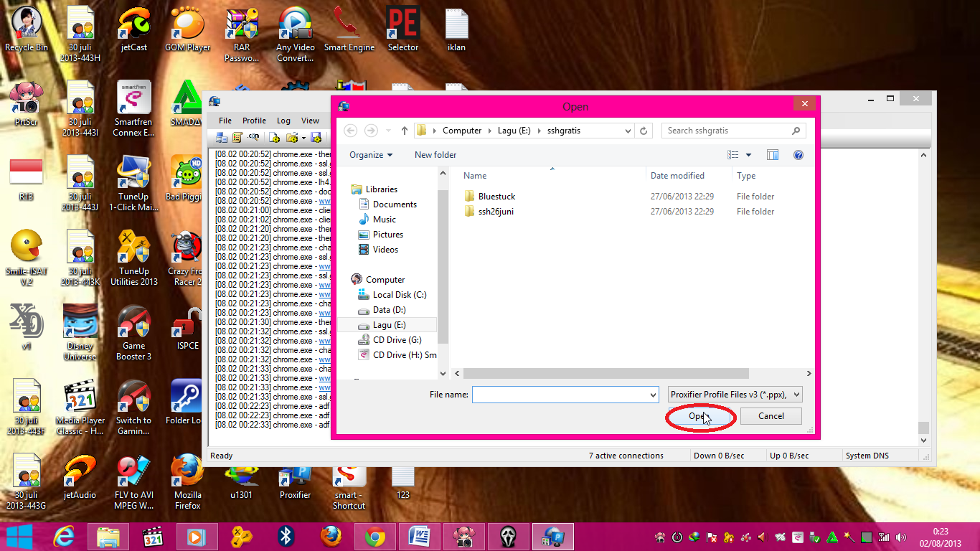Select Music in the navigation pane

click(385, 220)
